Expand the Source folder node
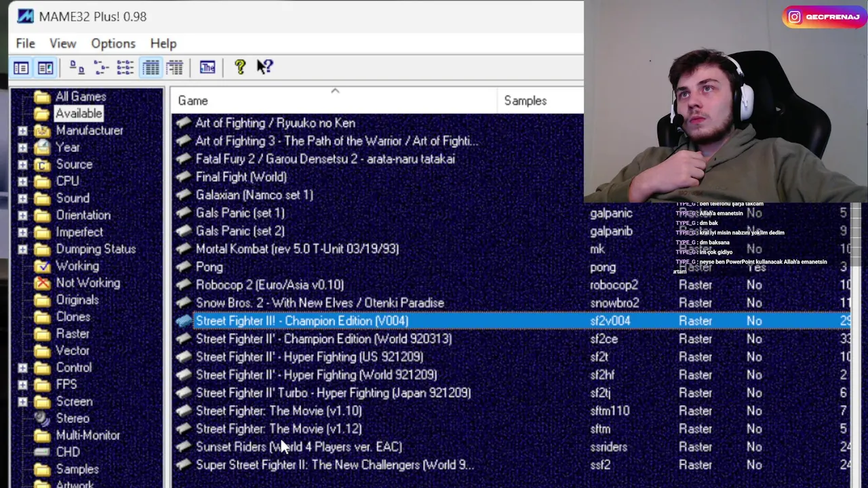The height and width of the screenshot is (488, 868). click(22, 165)
